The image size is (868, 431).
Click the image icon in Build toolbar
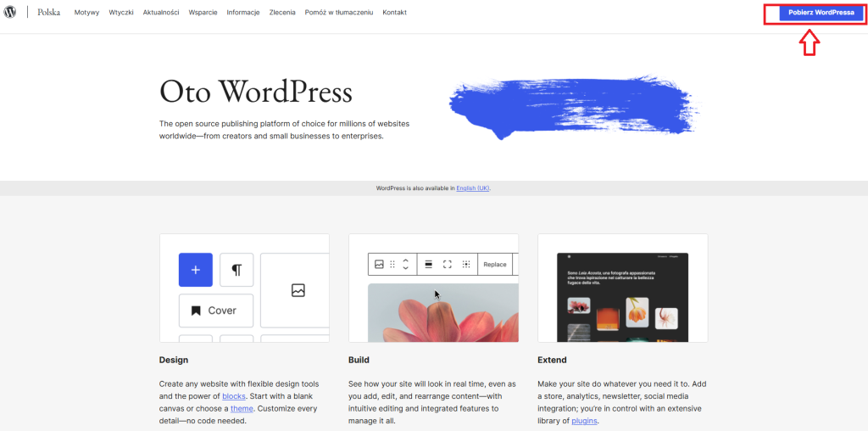[x=379, y=265]
